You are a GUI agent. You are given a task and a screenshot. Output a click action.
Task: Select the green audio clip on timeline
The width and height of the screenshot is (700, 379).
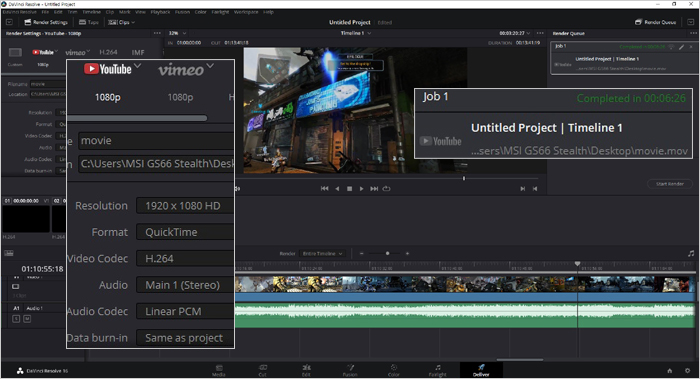pos(464,316)
